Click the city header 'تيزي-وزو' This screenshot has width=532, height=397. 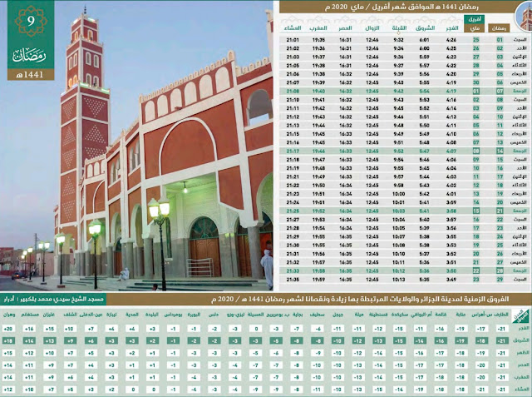[x=235, y=315]
